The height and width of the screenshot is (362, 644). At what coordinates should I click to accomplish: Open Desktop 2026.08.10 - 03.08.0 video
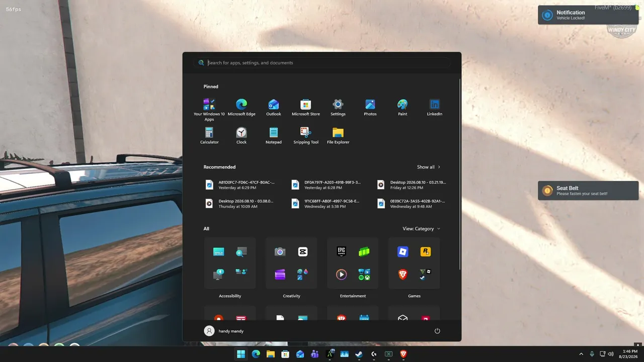(x=240, y=203)
